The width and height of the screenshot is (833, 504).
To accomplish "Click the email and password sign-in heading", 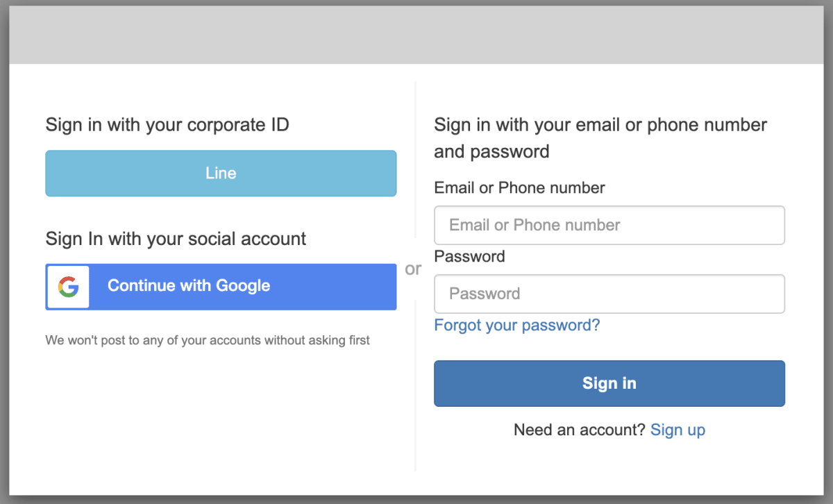I will [x=600, y=138].
